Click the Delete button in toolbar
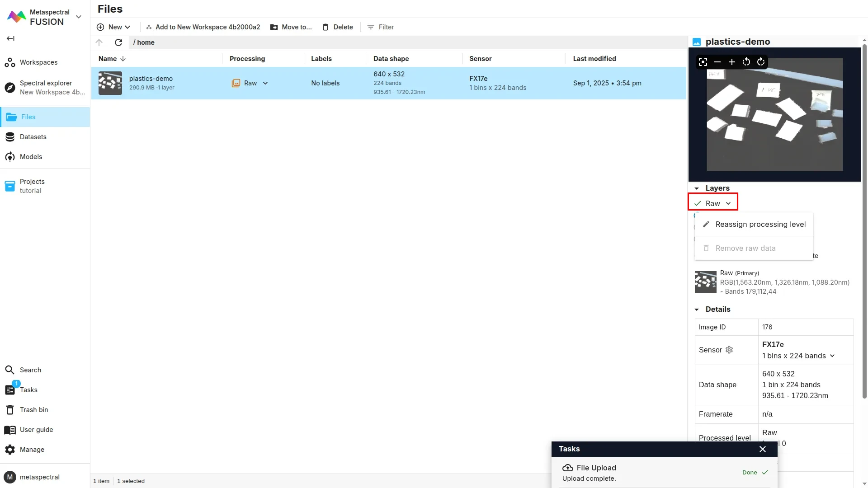 [338, 27]
